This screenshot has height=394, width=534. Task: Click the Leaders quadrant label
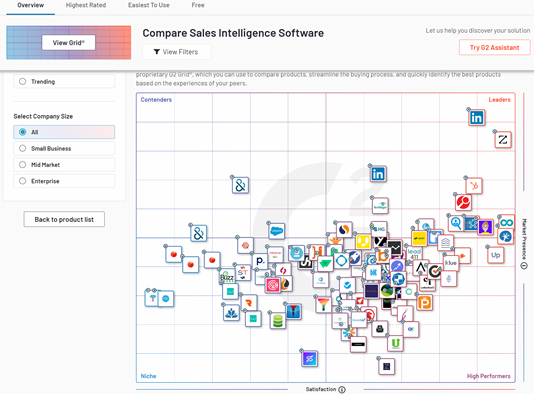click(x=500, y=100)
